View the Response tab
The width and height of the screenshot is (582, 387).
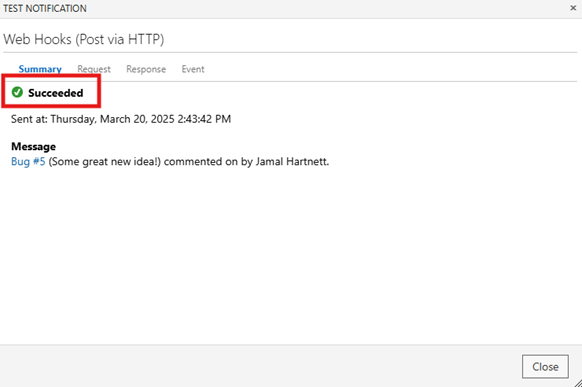tap(146, 69)
